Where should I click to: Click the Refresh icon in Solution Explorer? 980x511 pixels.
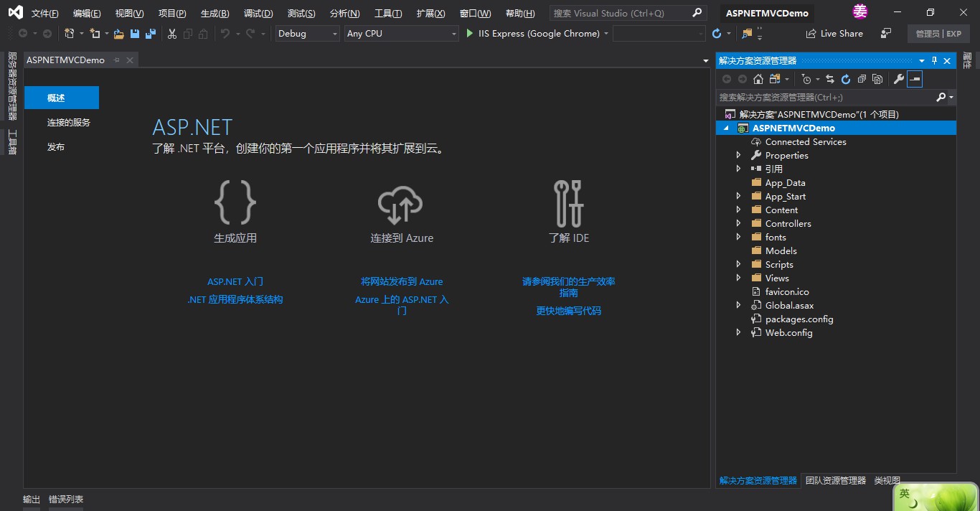point(846,80)
